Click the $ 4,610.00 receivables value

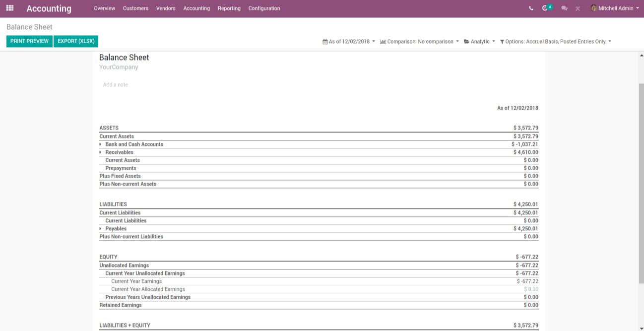[x=526, y=152]
